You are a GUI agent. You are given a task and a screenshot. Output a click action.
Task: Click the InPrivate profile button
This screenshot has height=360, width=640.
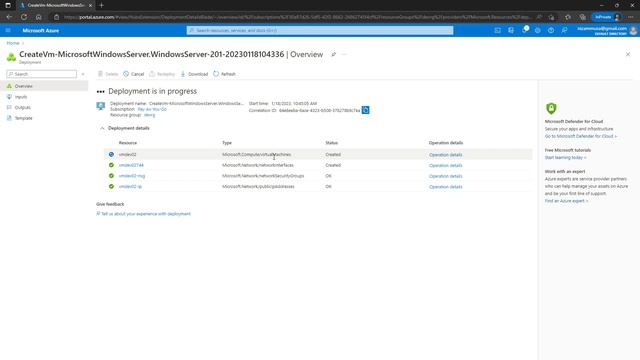click(607, 17)
